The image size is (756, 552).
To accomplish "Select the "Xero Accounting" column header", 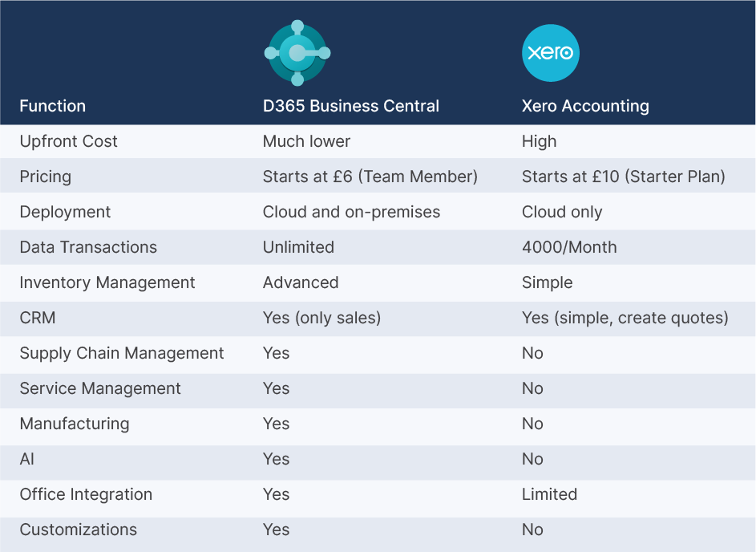I will point(585,106).
